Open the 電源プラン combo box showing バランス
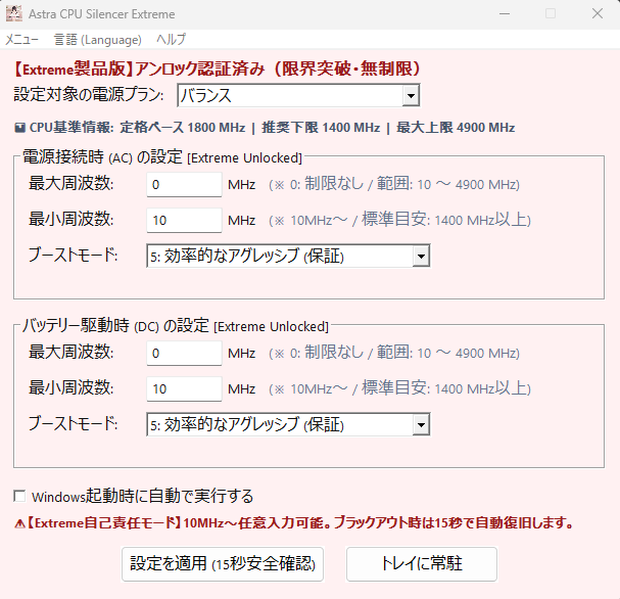Screen dimensions: 620x599 click(299, 95)
